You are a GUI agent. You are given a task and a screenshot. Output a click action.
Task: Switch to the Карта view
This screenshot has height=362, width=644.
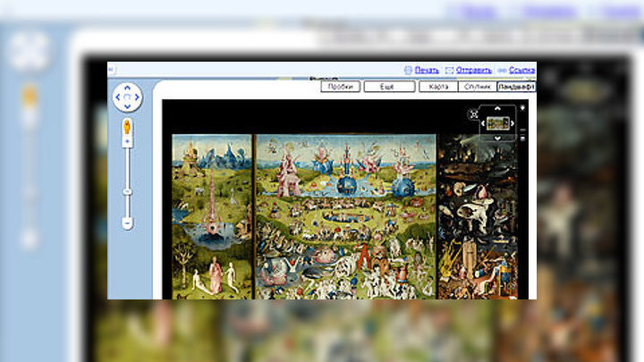438,87
